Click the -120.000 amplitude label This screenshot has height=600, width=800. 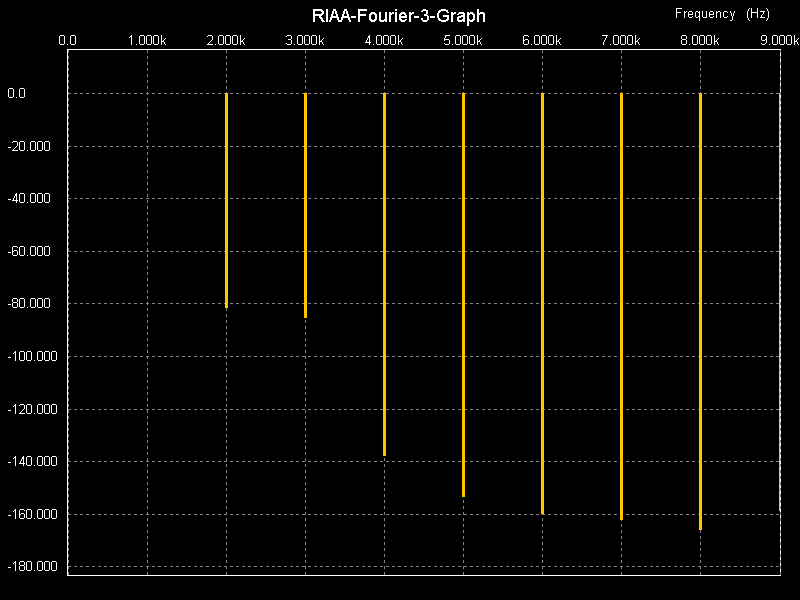pyautogui.click(x=32, y=409)
